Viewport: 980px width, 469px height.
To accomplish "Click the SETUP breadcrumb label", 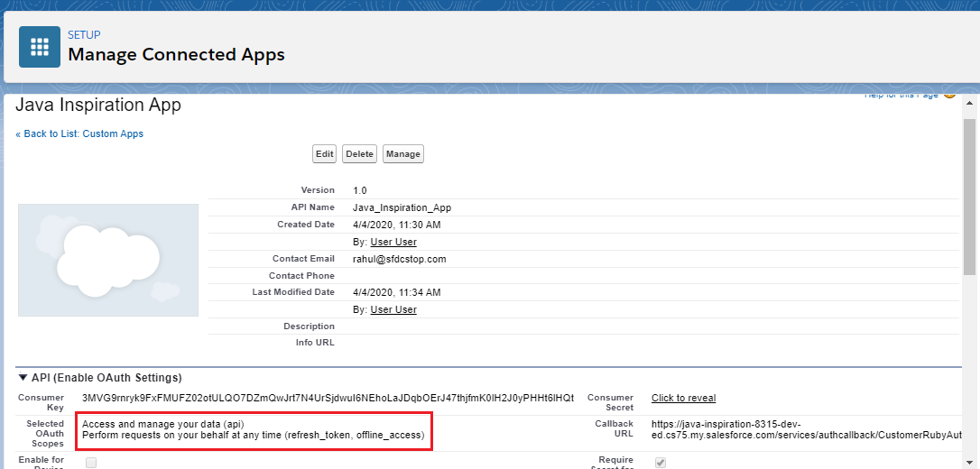I will [85, 35].
